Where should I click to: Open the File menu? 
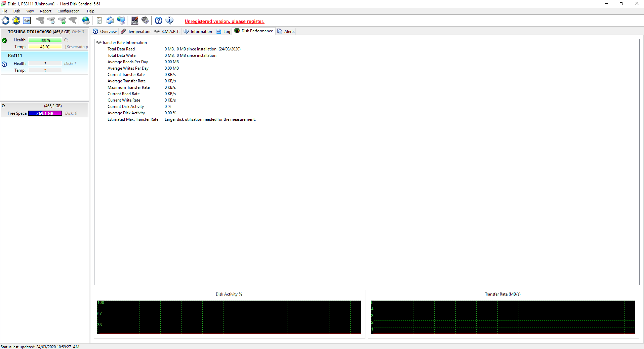point(4,11)
